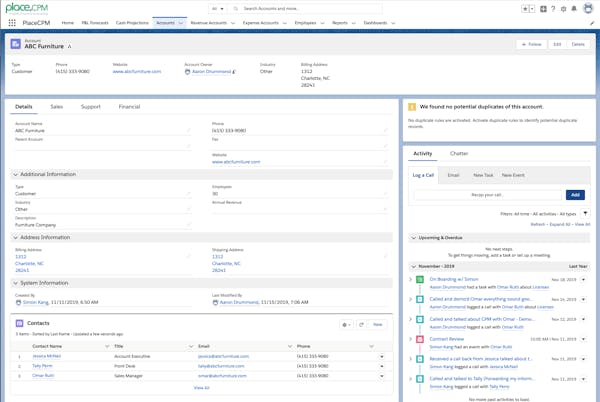Click the help question mark icon

coord(555,7)
